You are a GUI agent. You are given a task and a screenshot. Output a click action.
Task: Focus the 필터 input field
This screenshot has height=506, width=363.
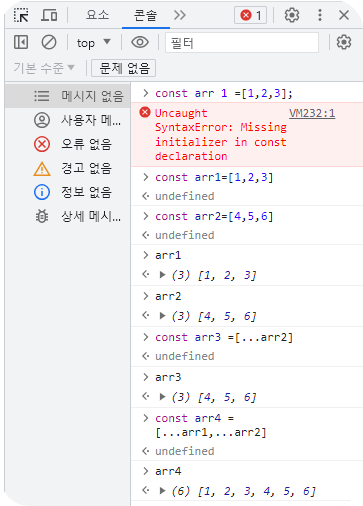242,43
